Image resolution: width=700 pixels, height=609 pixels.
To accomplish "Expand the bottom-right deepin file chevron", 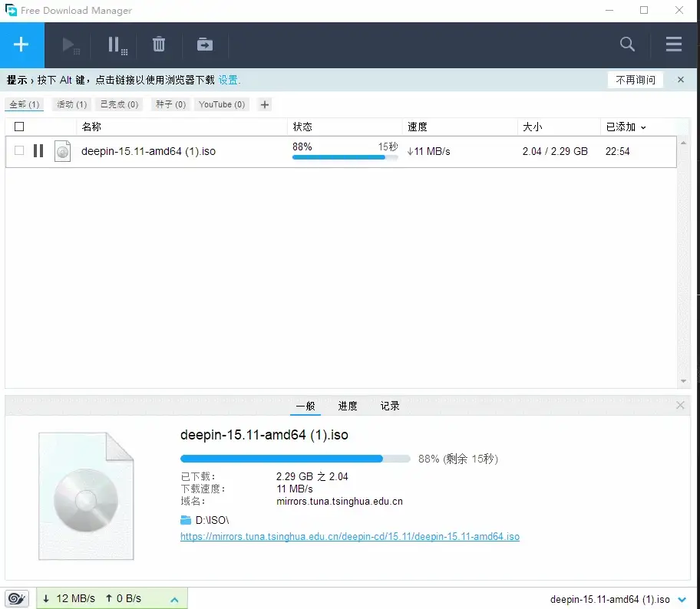I will tap(682, 599).
